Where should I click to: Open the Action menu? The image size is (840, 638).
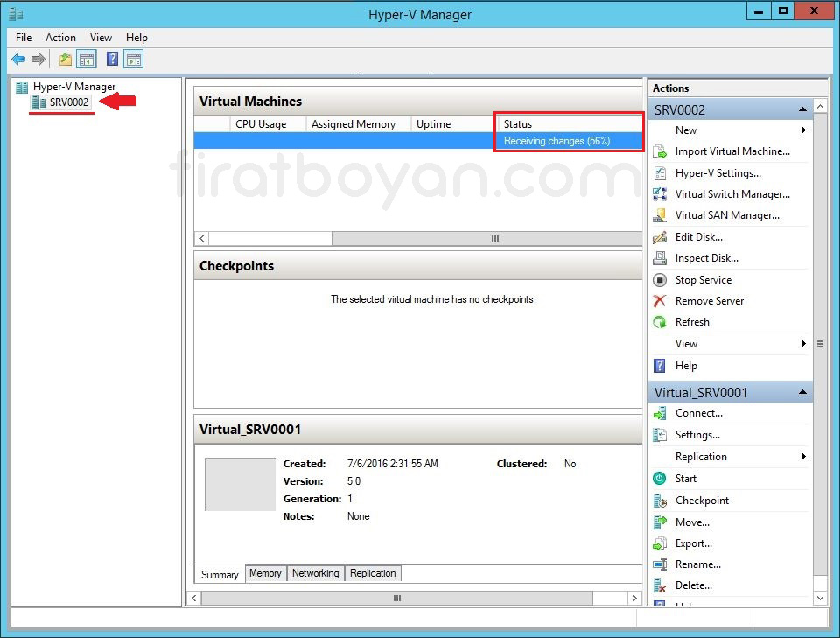pyautogui.click(x=60, y=38)
